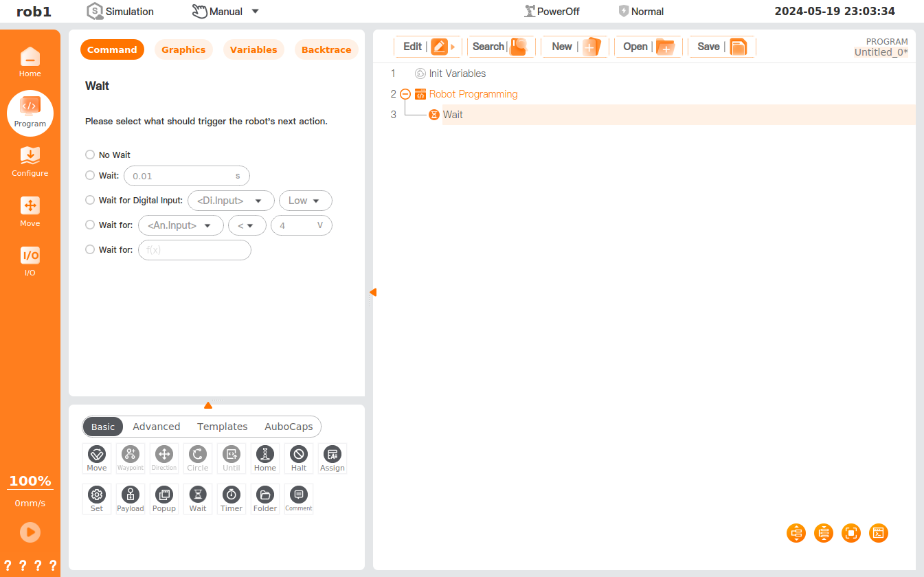Screen dimensions: 924x577
Task: Click the Timer command icon
Action: 232,498
